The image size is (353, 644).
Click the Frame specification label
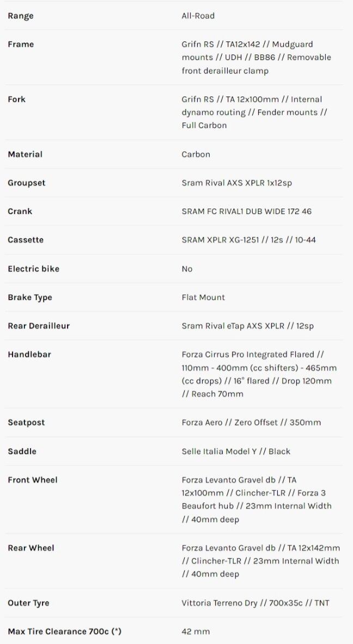point(21,44)
